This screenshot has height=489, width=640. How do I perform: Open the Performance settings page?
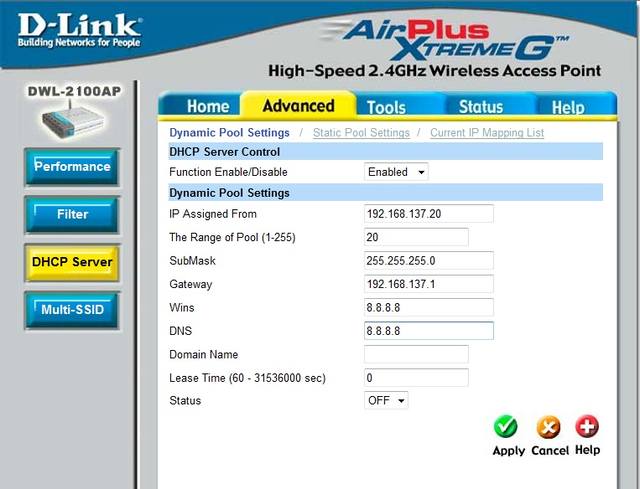pos(72,167)
